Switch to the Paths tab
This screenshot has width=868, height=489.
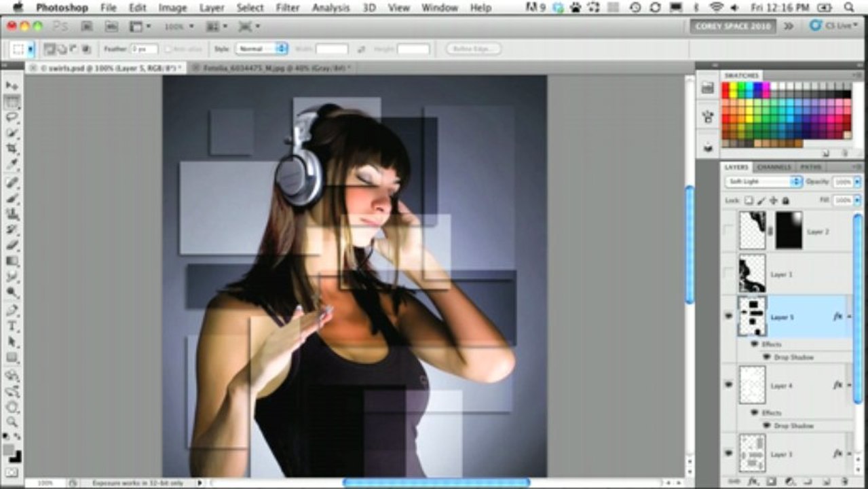coord(810,167)
